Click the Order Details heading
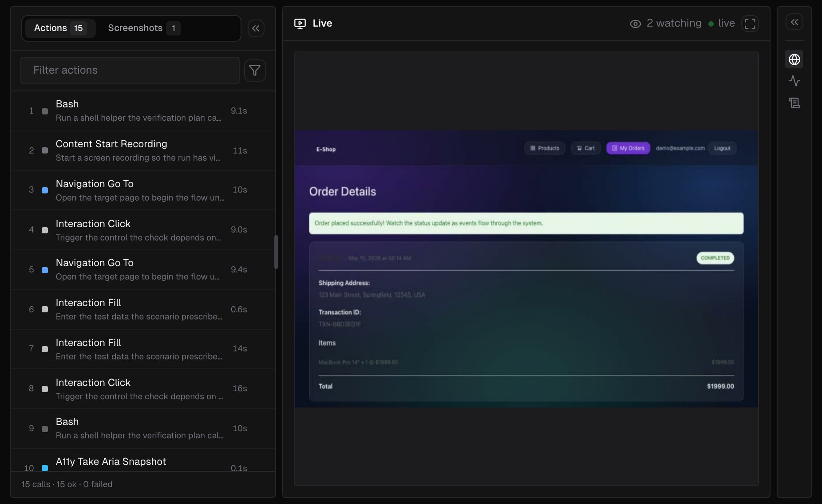 coord(343,192)
